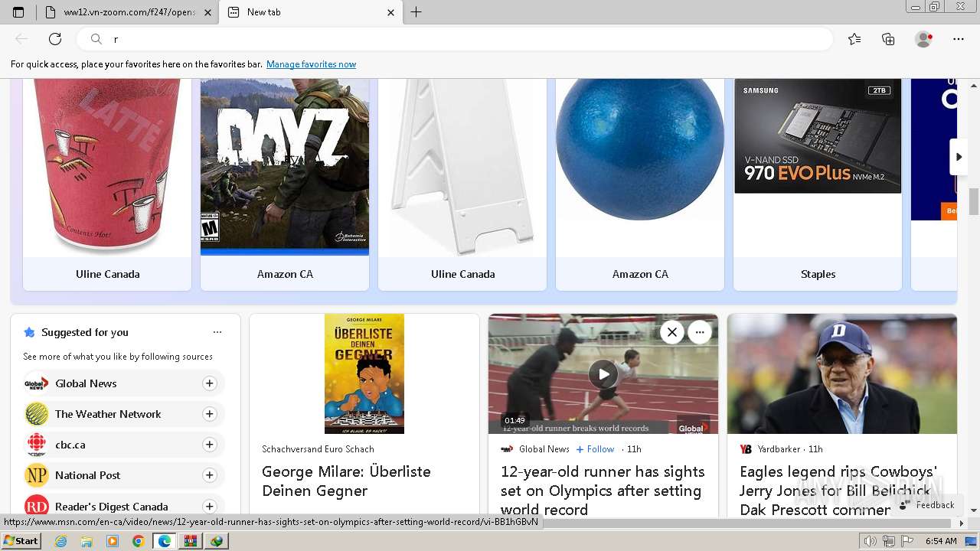
Task: Dismiss the runner video card with X
Action: [671, 332]
